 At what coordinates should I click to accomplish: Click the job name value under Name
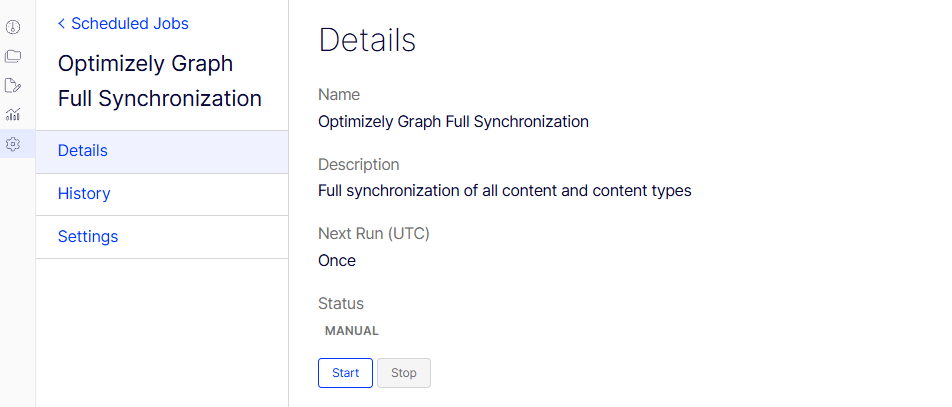453,122
